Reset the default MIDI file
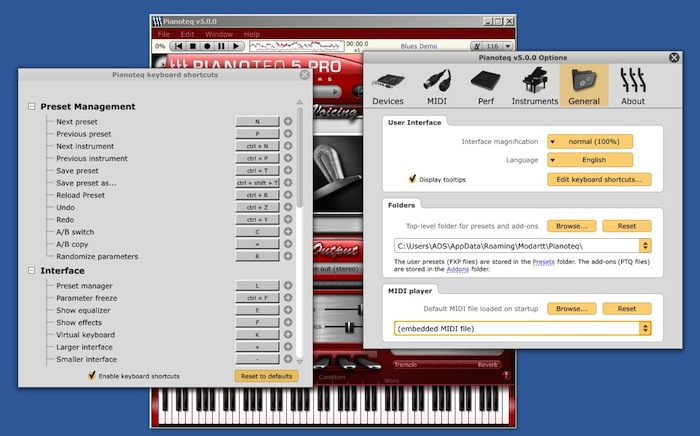This screenshot has width=700, height=436. 627,308
